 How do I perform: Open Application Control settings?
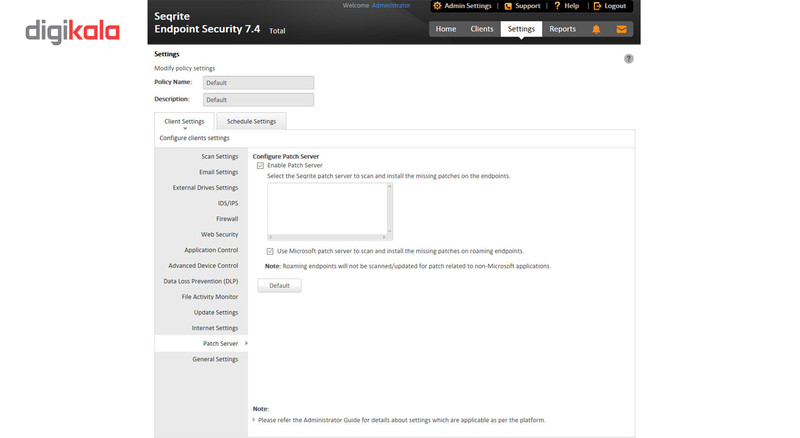(211, 250)
